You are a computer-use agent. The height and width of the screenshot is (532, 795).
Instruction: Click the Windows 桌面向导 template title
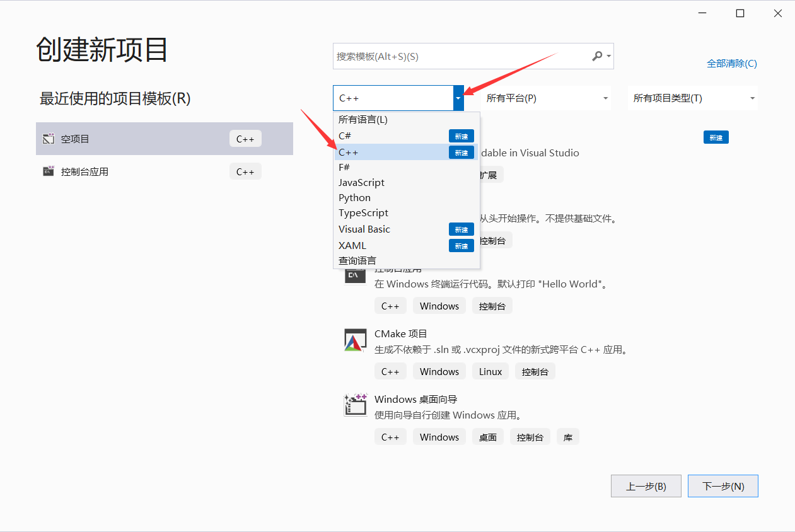[415, 399]
